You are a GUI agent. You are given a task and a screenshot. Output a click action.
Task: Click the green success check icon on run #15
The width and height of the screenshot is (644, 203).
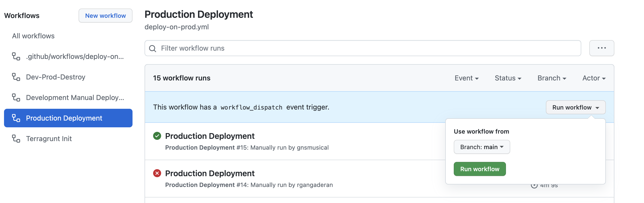(157, 136)
